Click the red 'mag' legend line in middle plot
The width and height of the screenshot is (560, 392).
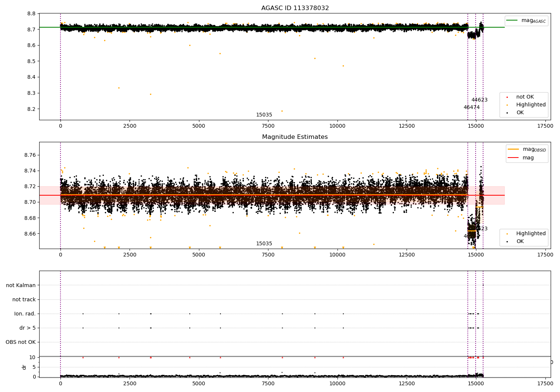point(513,158)
